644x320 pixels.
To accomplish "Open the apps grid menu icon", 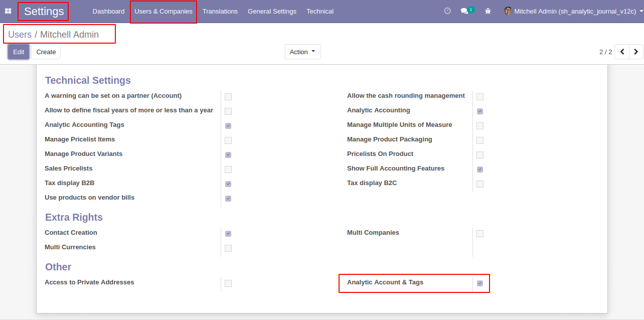I will pos(8,11).
